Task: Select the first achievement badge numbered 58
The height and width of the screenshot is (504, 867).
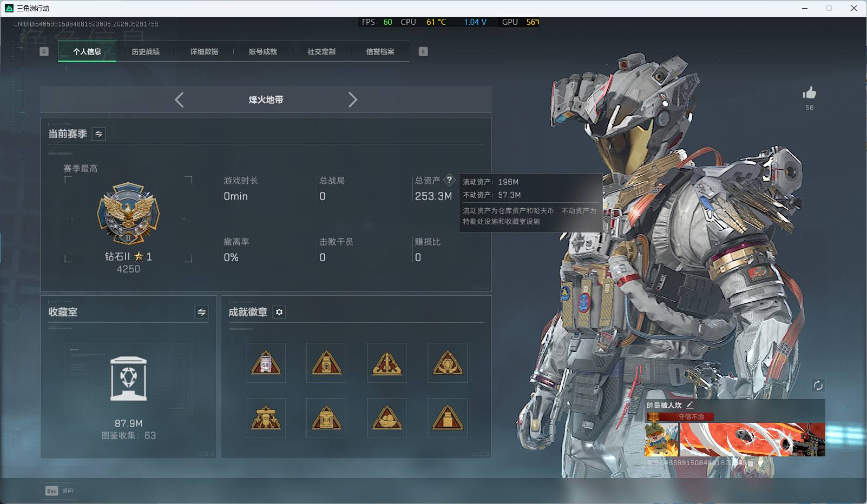Action: (266, 363)
